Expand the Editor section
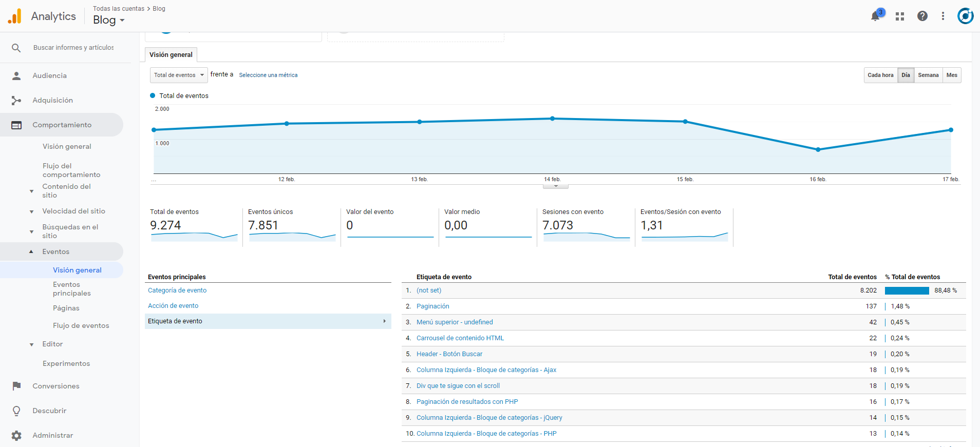This screenshot has width=980, height=447. (32, 344)
